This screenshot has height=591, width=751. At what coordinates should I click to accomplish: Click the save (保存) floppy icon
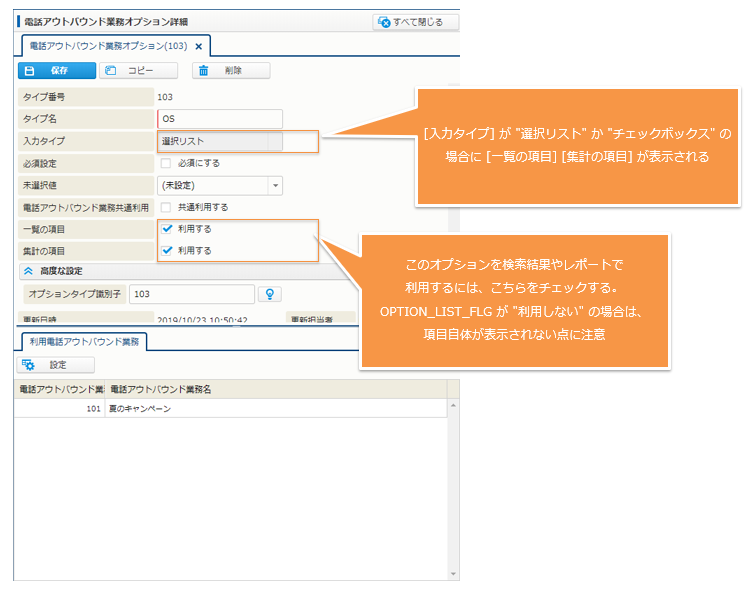tap(30, 71)
